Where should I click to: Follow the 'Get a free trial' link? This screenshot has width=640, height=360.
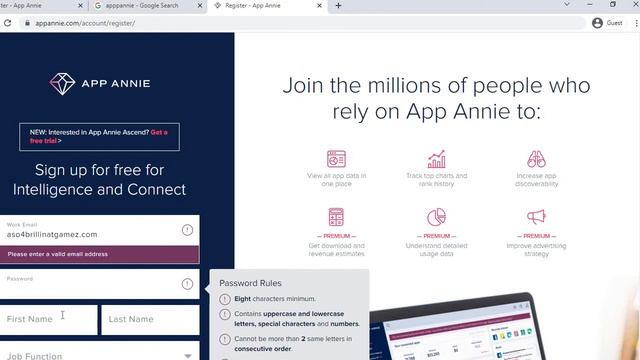[98, 136]
